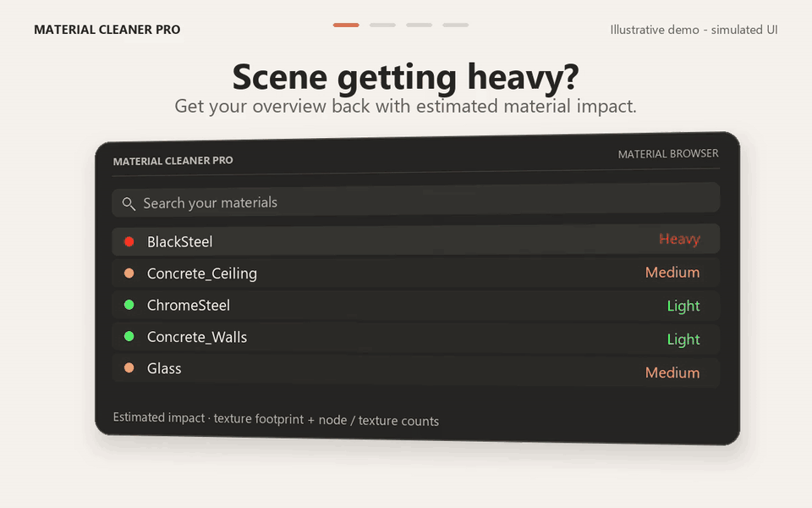The image size is (812, 508).
Task: Click the Medium label on Glass
Action: (x=672, y=373)
